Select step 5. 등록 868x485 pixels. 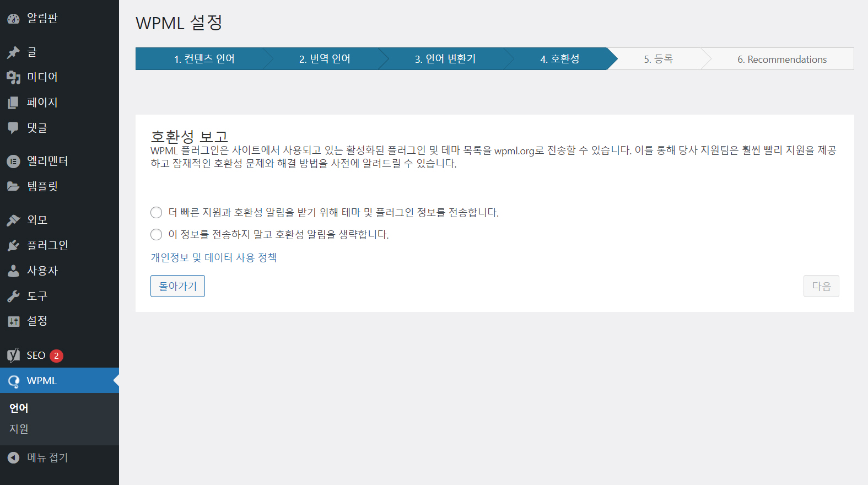pyautogui.click(x=659, y=59)
